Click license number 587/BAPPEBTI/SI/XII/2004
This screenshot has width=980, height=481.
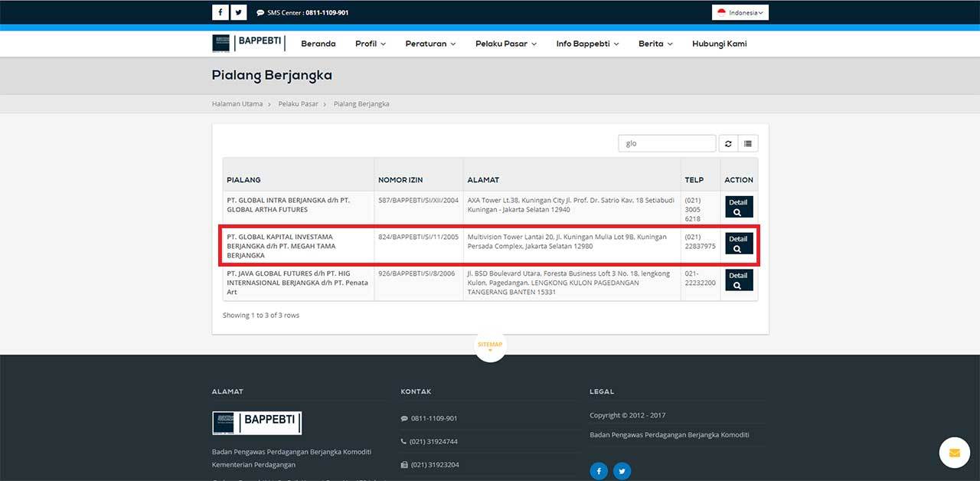418,200
